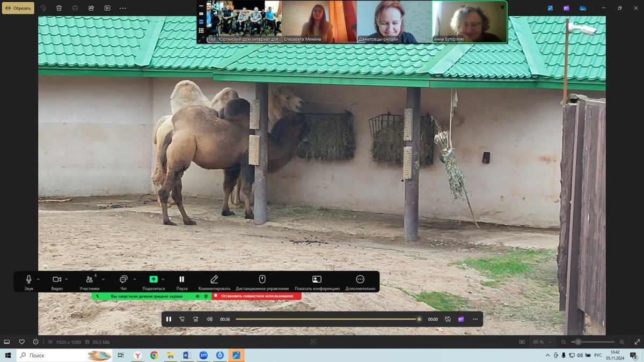Click the video progress seek bar
The height and width of the screenshot is (362, 644).
point(328,319)
